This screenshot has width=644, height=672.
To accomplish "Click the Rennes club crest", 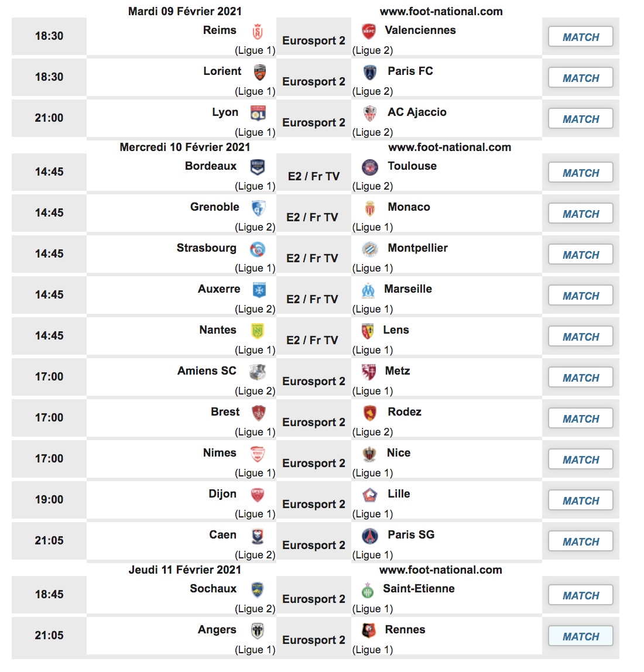I will [369, 630].
